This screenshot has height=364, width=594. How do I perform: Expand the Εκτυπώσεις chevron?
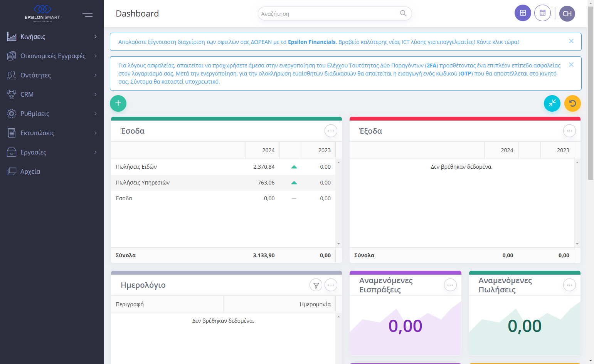point(96,133)
